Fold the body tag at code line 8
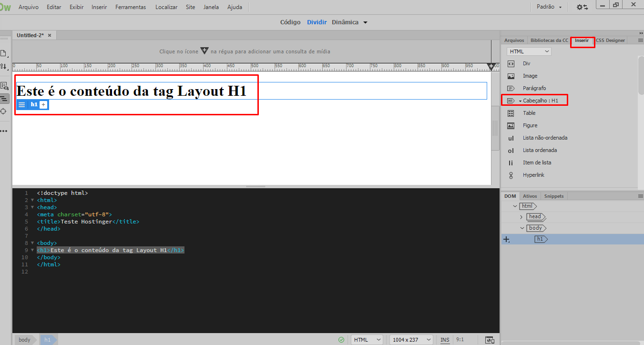This screenshot has height=345, width=644. click(x=32, y=243)
